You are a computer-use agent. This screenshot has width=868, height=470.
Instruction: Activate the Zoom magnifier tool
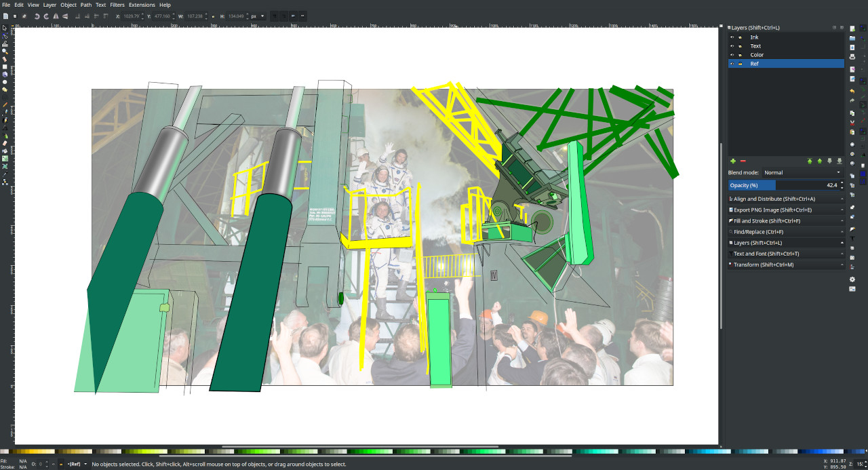(5, 52)
